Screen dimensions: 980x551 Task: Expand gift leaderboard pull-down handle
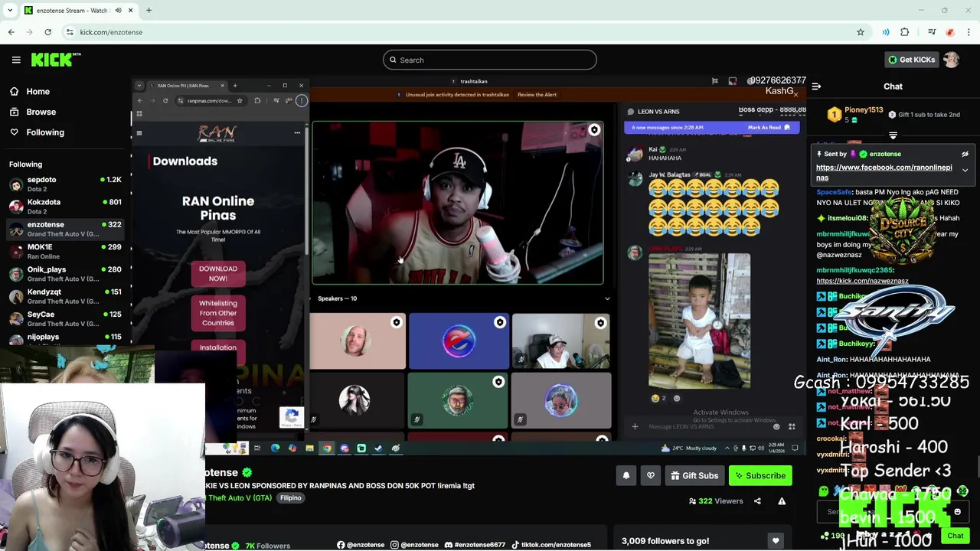tap(893, 135)
